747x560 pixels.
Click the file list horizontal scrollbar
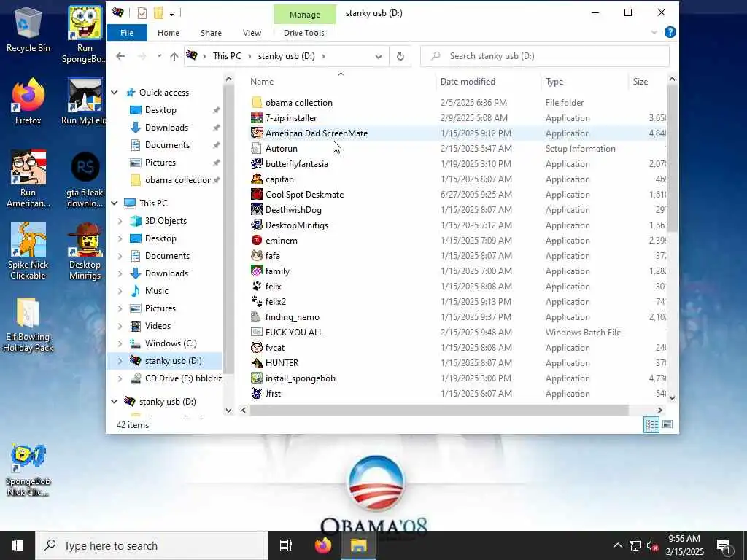[x=438, y=410]
